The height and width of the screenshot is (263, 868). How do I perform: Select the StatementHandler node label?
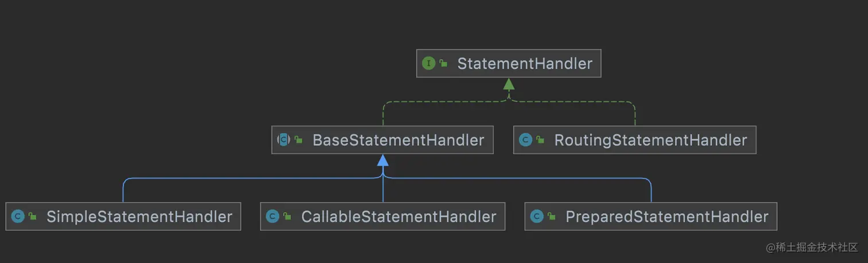click(524, 63)
